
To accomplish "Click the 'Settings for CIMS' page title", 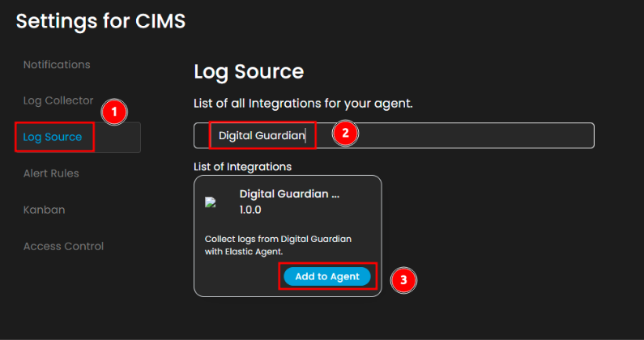I will click(100, 21).
